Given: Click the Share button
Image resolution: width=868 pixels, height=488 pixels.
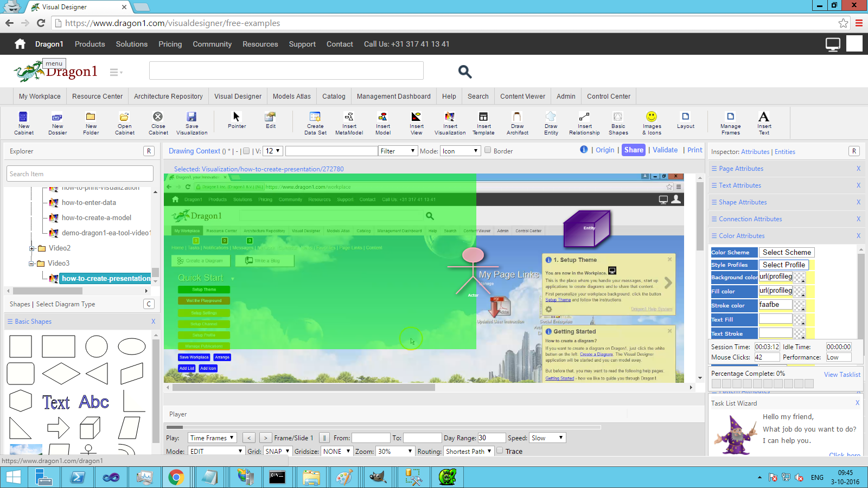Looking at the screenshot, I should [634, 150].
